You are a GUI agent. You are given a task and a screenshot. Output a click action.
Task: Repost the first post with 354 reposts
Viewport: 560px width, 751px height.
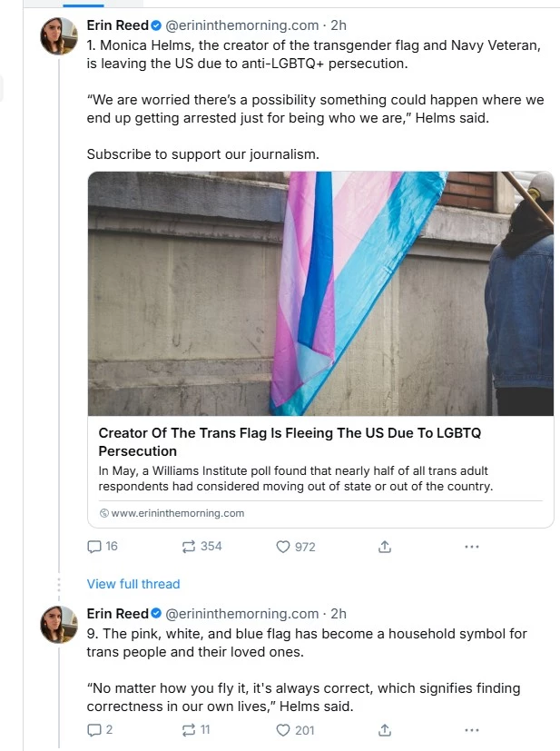[x=189, y=547]
